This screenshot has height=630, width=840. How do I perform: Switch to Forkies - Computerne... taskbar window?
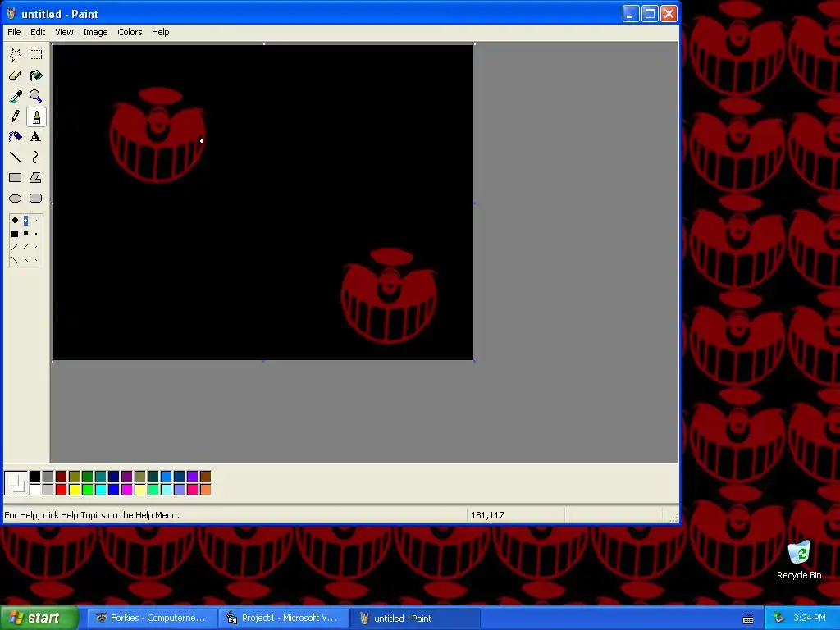coord(153,618)
